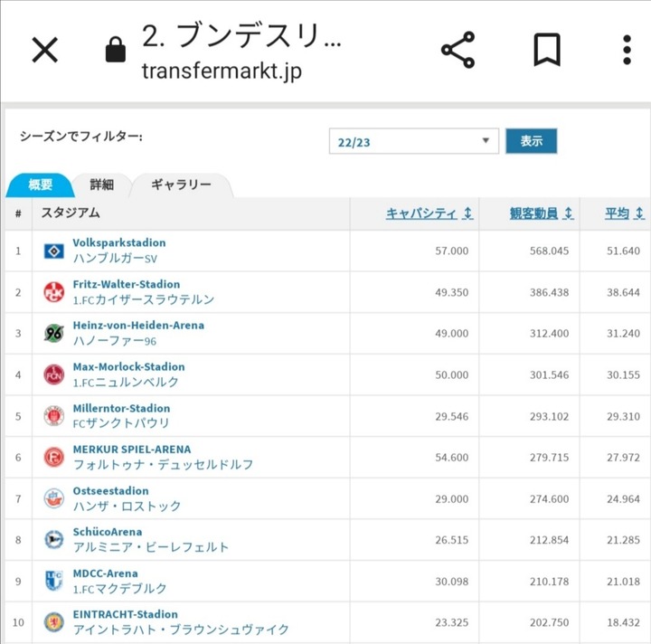Viewport: 651px width, 644px height.
Task: Open the Ostseestadion link
Action: (110, 491)
